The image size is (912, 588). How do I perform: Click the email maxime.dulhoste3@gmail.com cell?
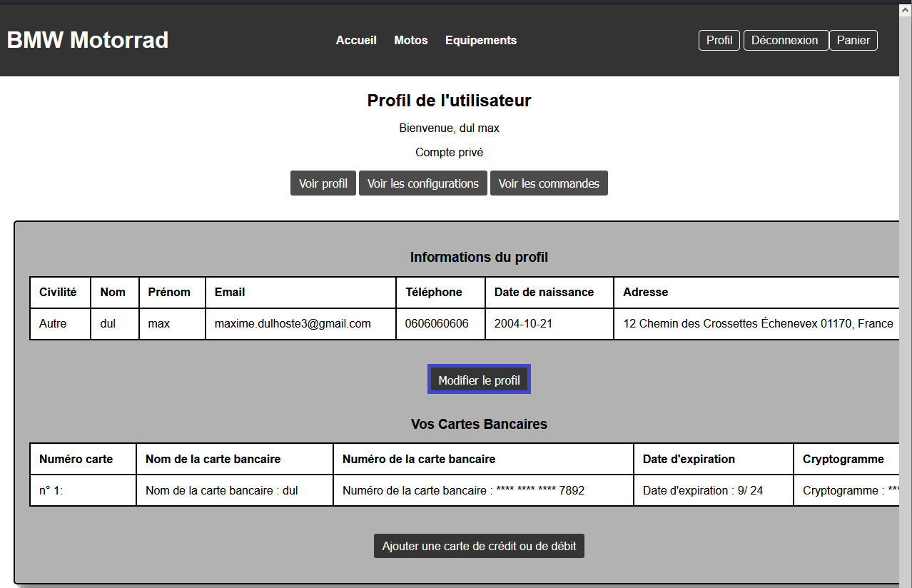pos(293,323)
